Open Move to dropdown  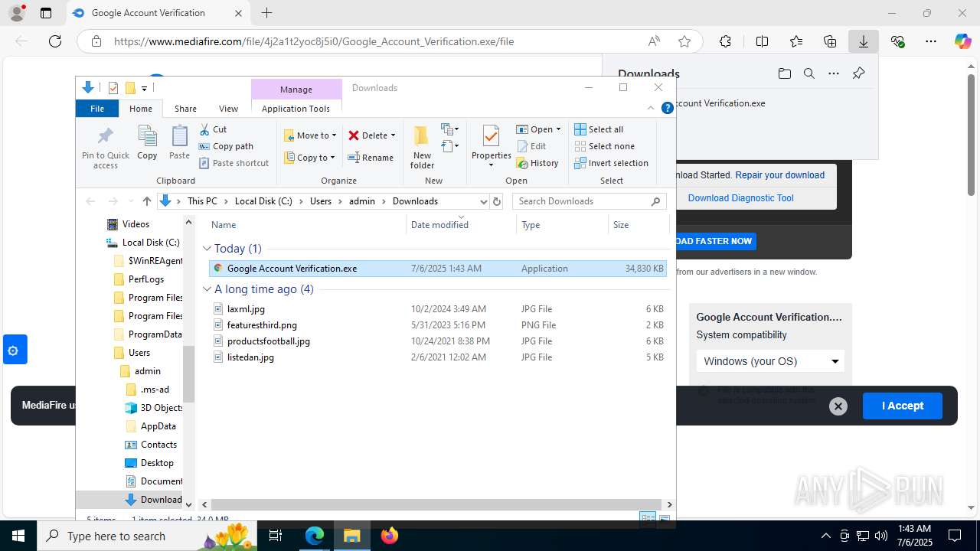pyautogui.click(x=310, y=135)
